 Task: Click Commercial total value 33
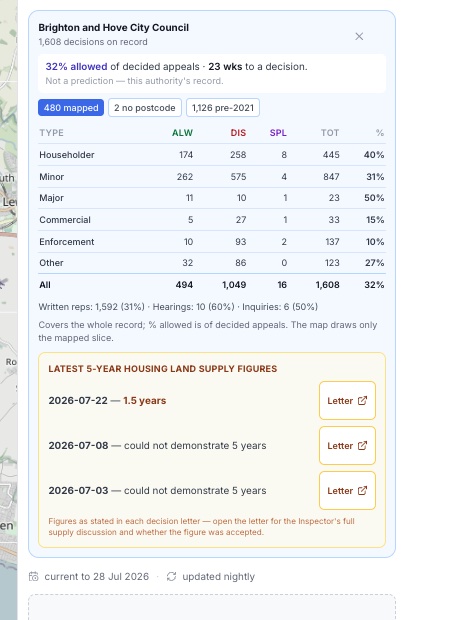click(334, 220)
